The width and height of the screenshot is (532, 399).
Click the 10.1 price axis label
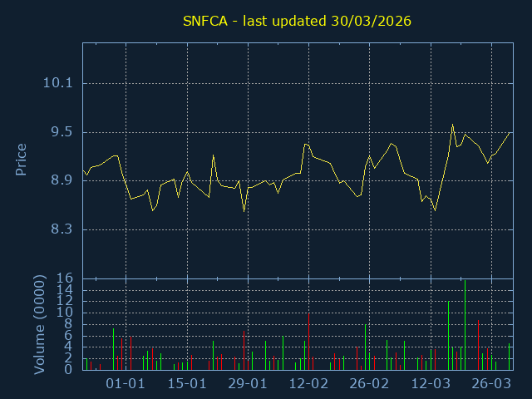click(x=58, y=83)
